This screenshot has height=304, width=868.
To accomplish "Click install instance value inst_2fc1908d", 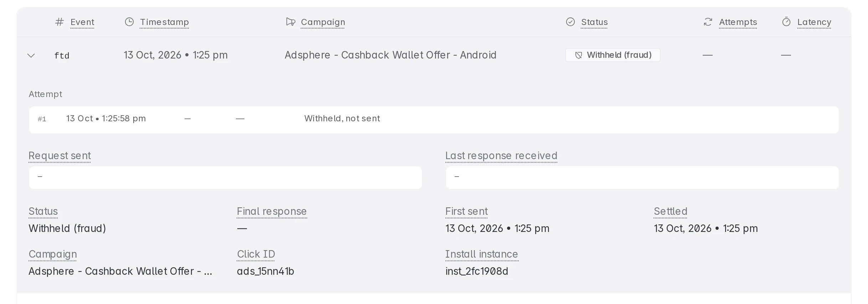I will [x=477, y=271].
